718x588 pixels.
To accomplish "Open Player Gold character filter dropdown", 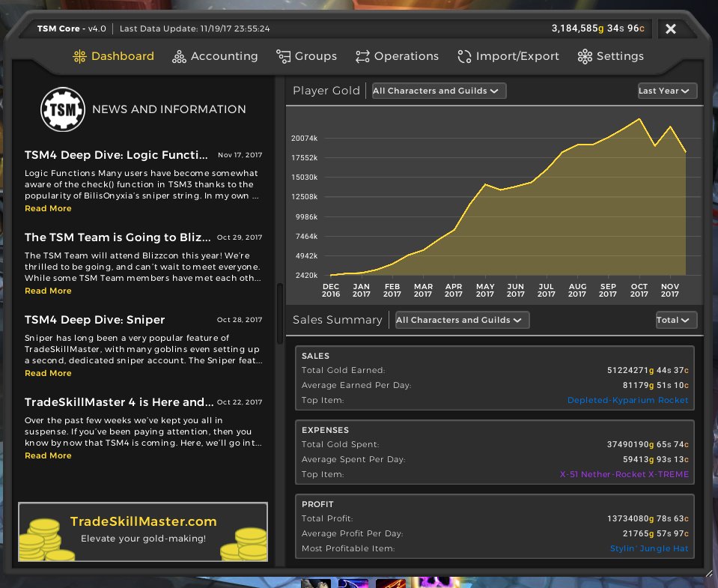I will (439, 91).
